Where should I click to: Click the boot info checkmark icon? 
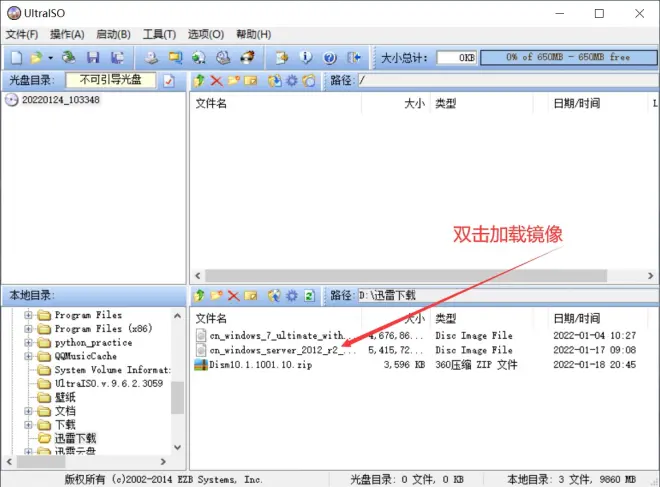(169, 80)
